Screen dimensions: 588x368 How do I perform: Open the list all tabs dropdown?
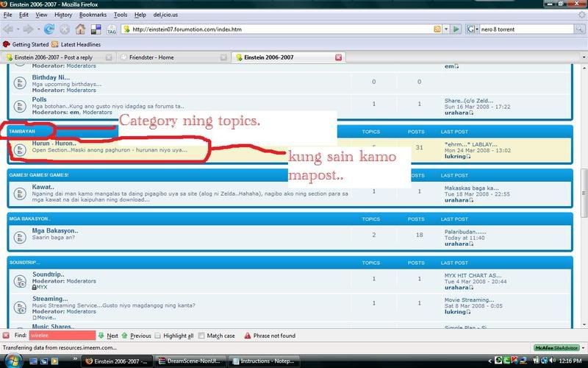click(584, 57)
